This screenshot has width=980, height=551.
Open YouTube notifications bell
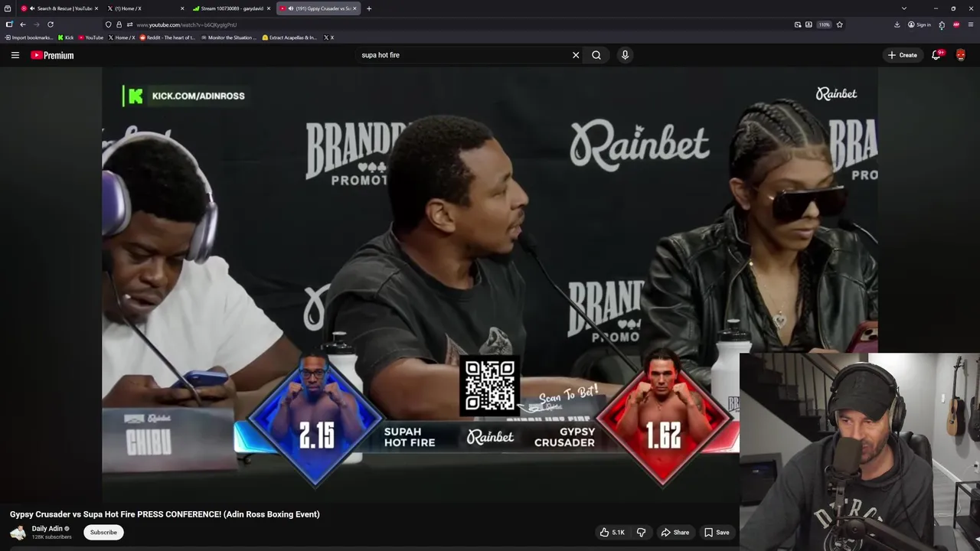(x=936, y=55)
